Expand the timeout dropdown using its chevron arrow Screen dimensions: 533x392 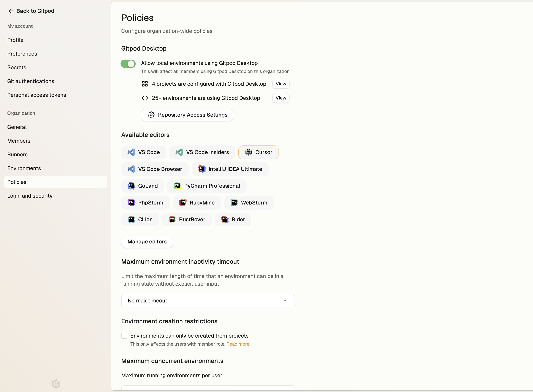(285, 301)
